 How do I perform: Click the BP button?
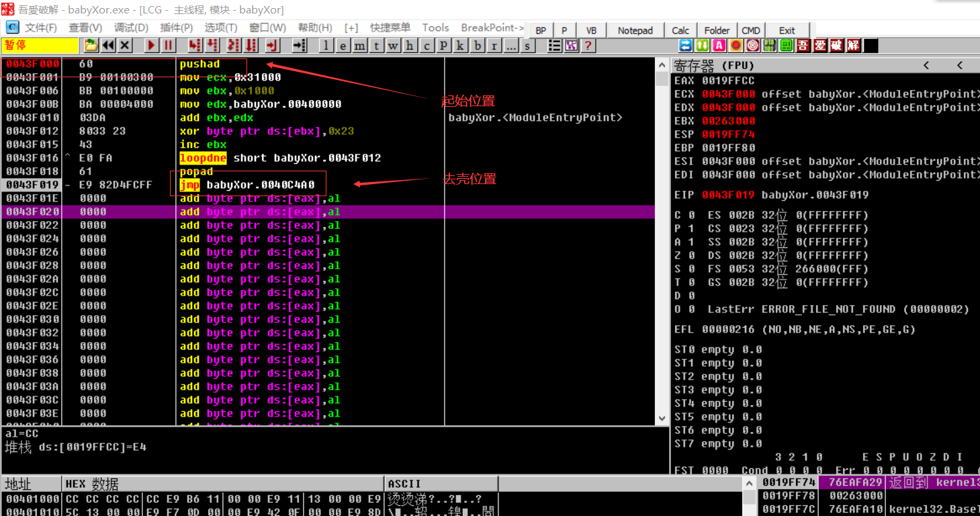tap(541, 30)
